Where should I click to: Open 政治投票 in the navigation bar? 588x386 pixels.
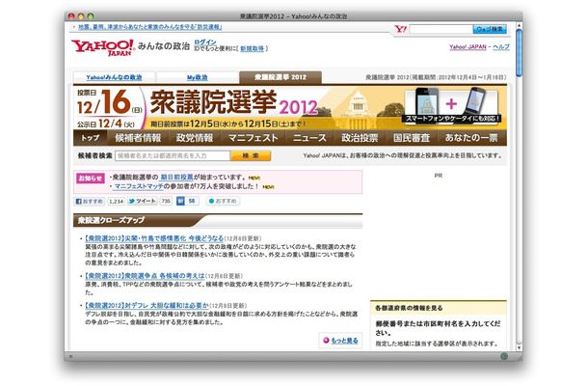coord(360,138)
